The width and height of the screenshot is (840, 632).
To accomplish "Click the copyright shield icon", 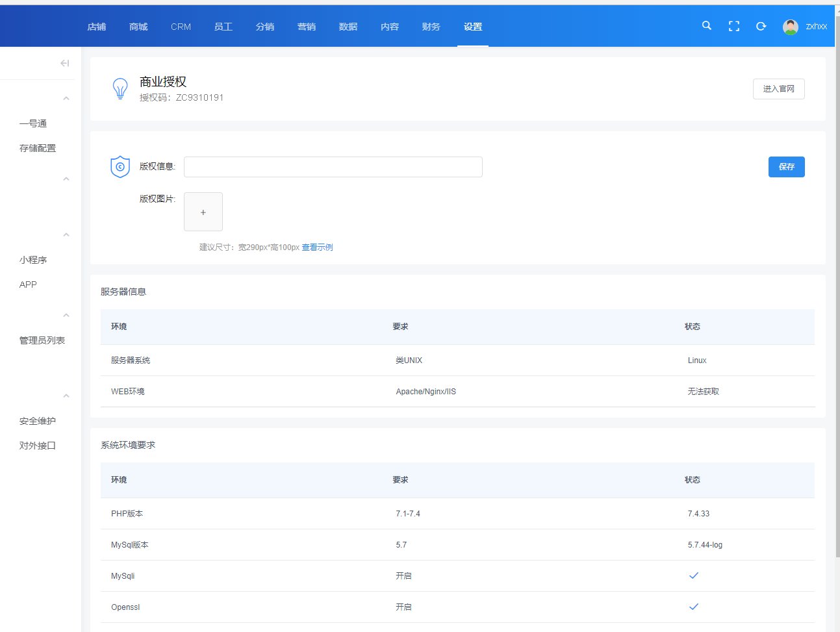I will click(x=120, y=167).
